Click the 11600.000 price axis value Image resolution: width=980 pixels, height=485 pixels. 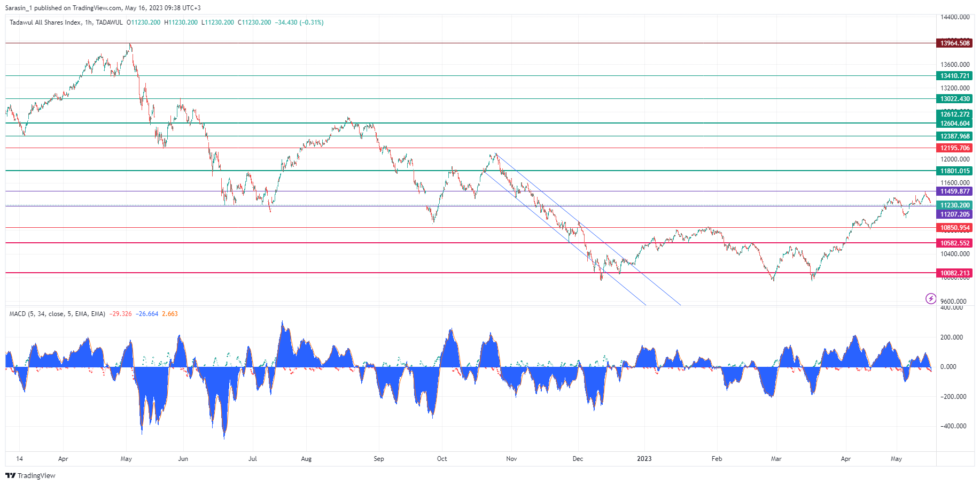[x=955, y=183]
